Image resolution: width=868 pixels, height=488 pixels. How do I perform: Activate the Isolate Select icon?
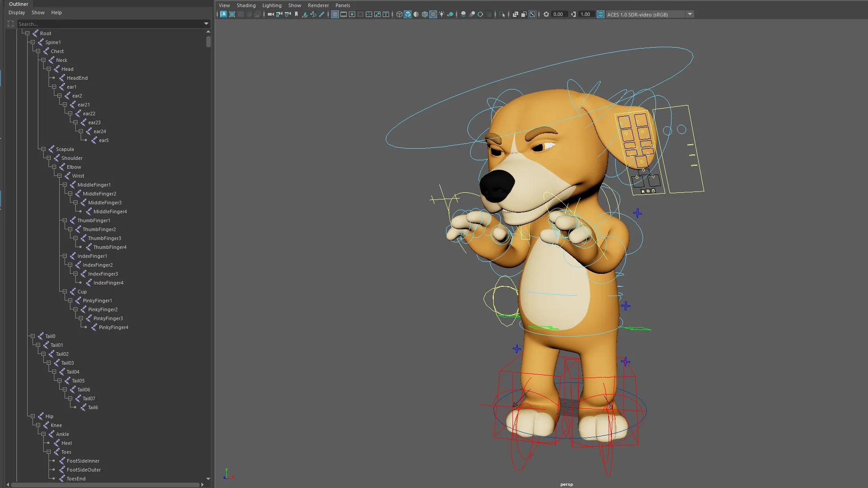click(x=502, y=14)
